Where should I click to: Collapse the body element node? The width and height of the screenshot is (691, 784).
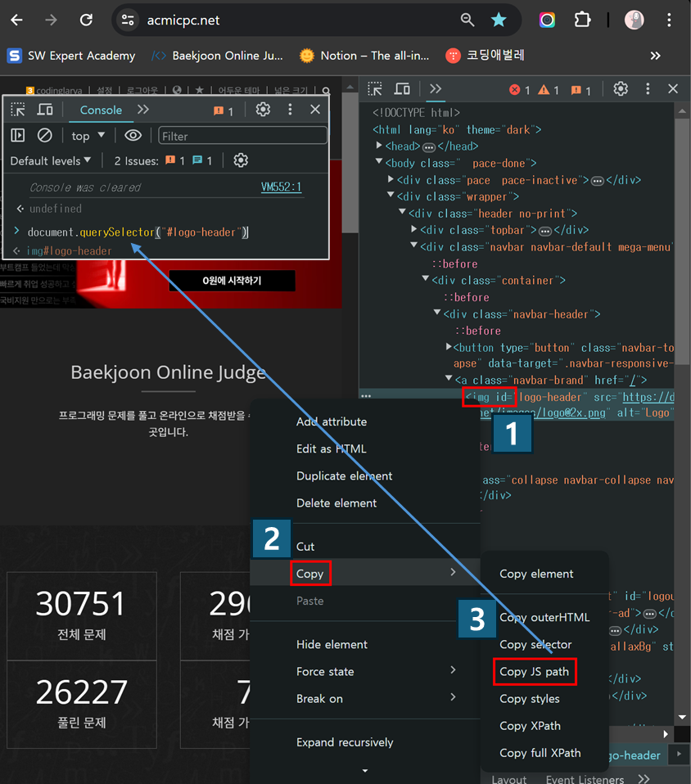click(379, 162)
